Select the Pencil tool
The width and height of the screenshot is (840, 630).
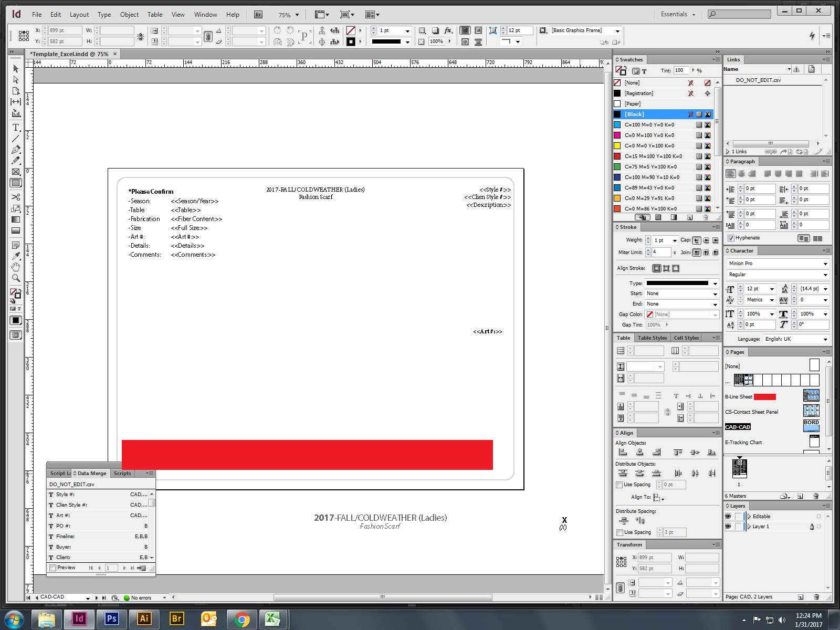(x=16, y=161)
